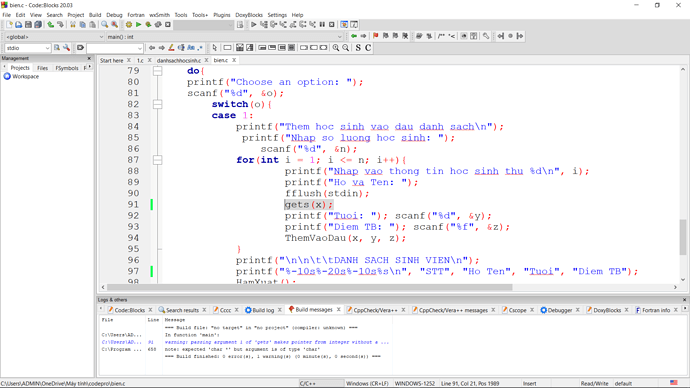
Task: Toggle match case Aa icon
Action: coord(191,48)
